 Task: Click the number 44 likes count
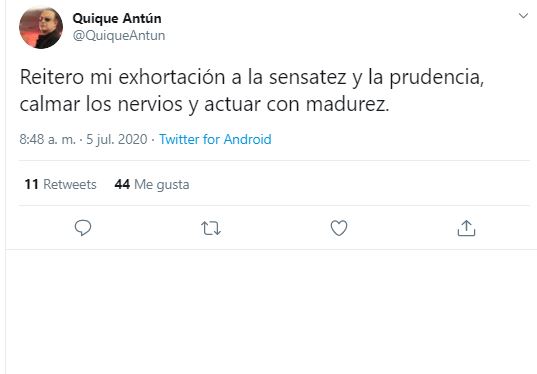click(122, 184)
